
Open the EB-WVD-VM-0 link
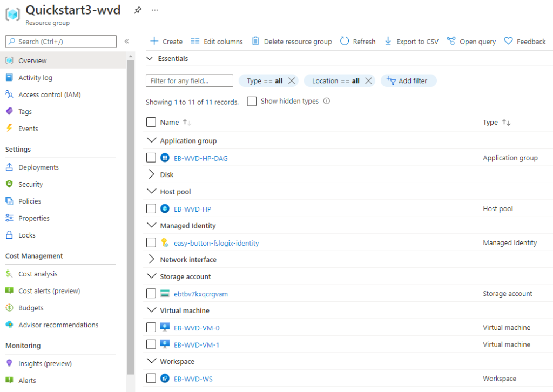(197, 328)
